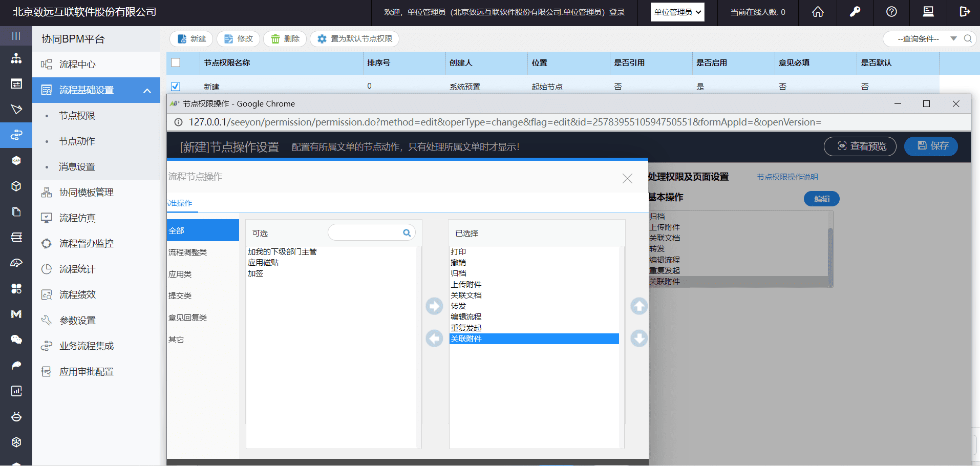The height and width of the screenshot is (466, 980).
Task: Open the 单位管理员 role dropdown
Action: pos(677,12)
